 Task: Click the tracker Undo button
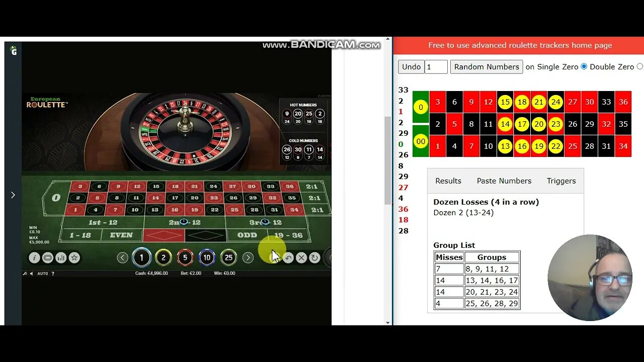pos(411,67)
